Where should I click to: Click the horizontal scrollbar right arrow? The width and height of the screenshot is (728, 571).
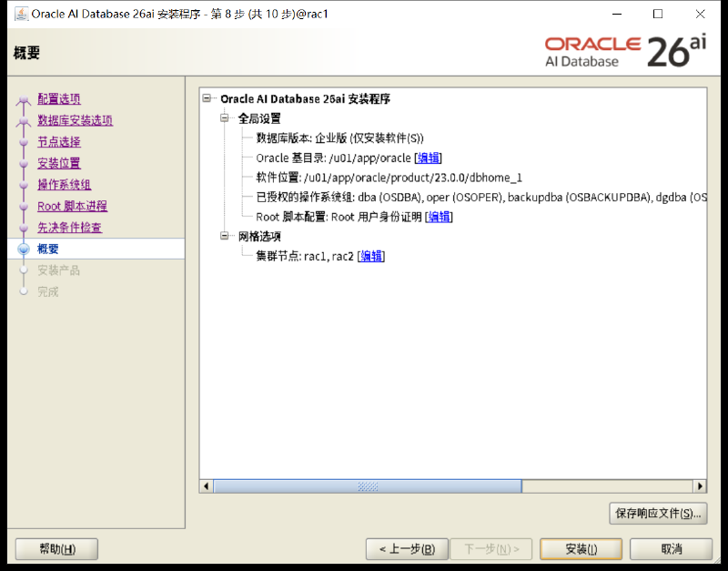click(x=700, y=486)
